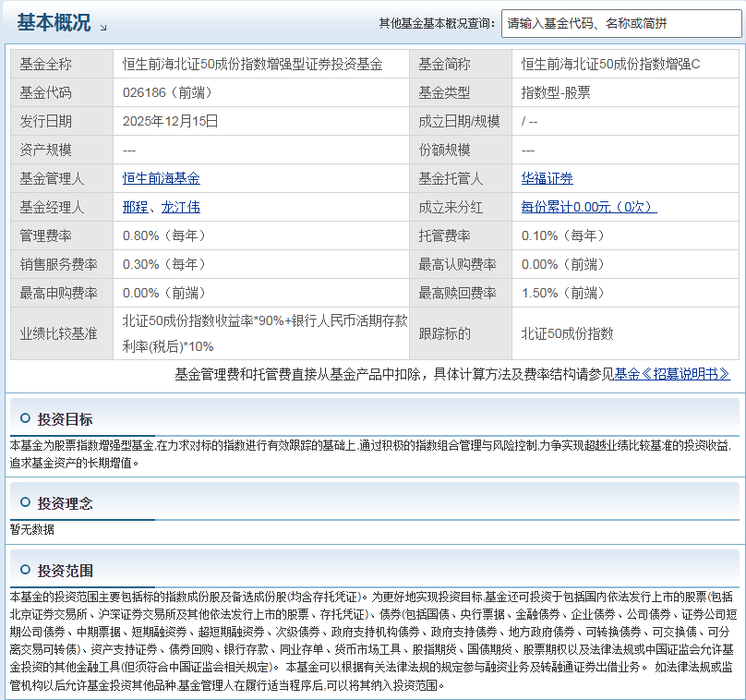Click the 基金代码 label cell
This screenshot has height=700, width=746.
62,92
